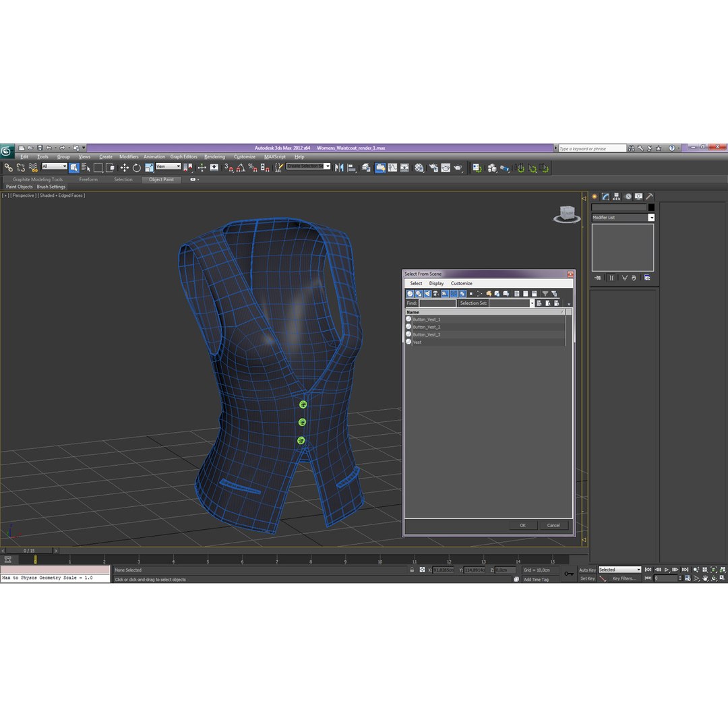Cancel the Select From Scene dialog
Screen dimensions: 728x728
(x=553, y=526)
